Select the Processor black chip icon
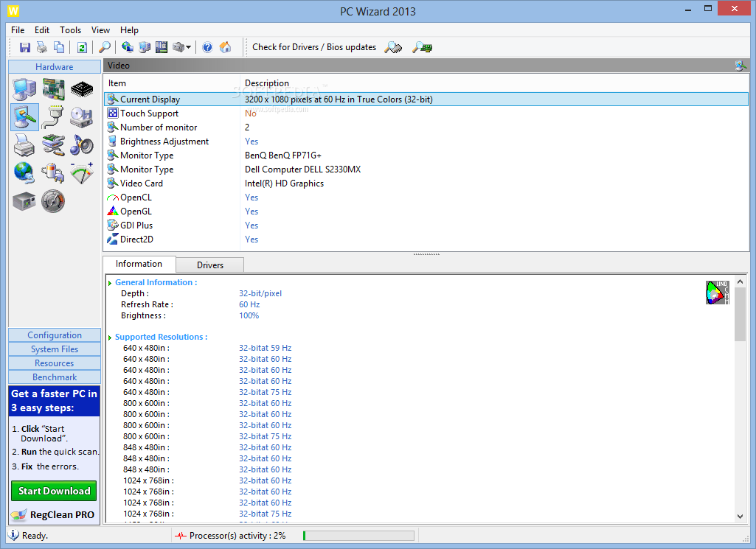This screenshot has width=756, height=549. click(x=82, y=89)
